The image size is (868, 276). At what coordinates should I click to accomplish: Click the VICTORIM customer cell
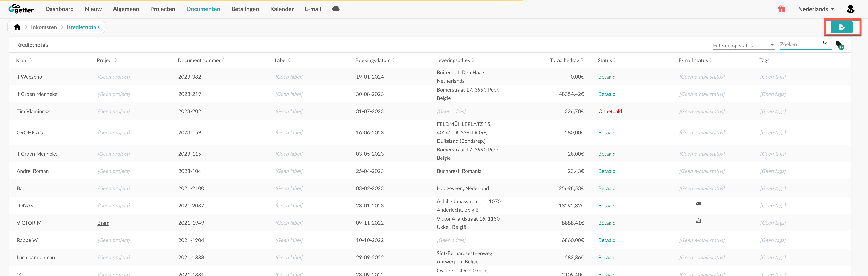coord(29,223)
